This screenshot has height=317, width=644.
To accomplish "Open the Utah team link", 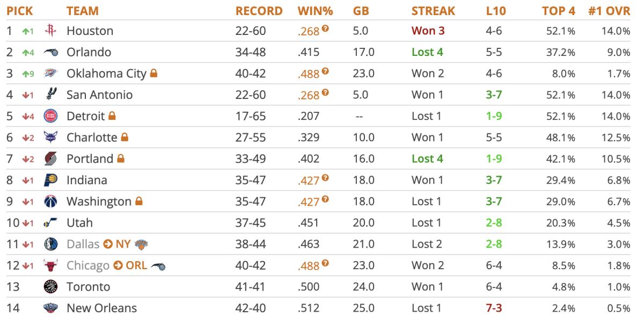I will [x=79, y=223].
